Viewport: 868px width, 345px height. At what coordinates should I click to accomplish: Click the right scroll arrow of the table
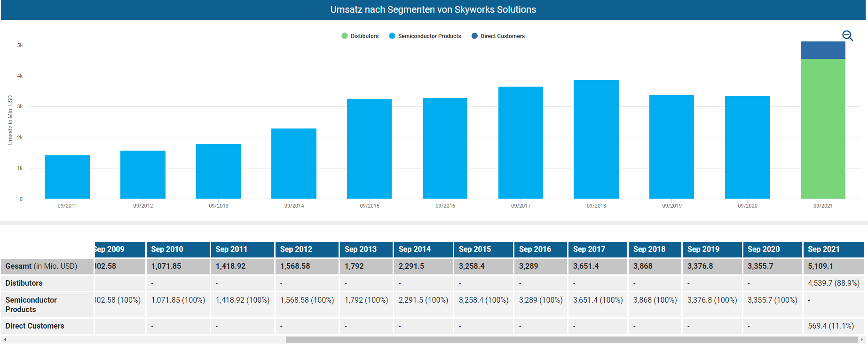(861, 339)
